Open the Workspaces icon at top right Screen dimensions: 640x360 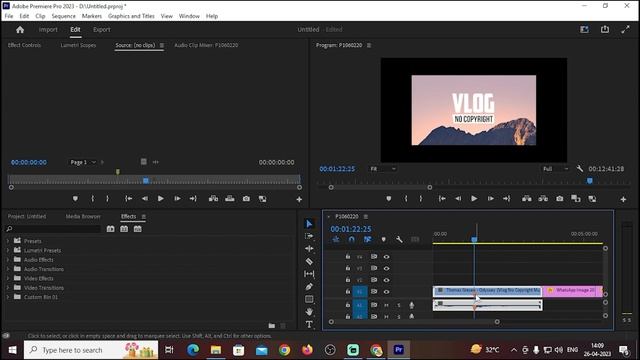(x=584, y=29)
